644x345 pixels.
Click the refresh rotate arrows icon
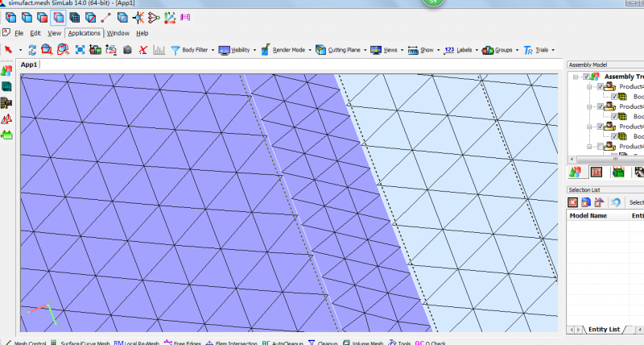31,50
